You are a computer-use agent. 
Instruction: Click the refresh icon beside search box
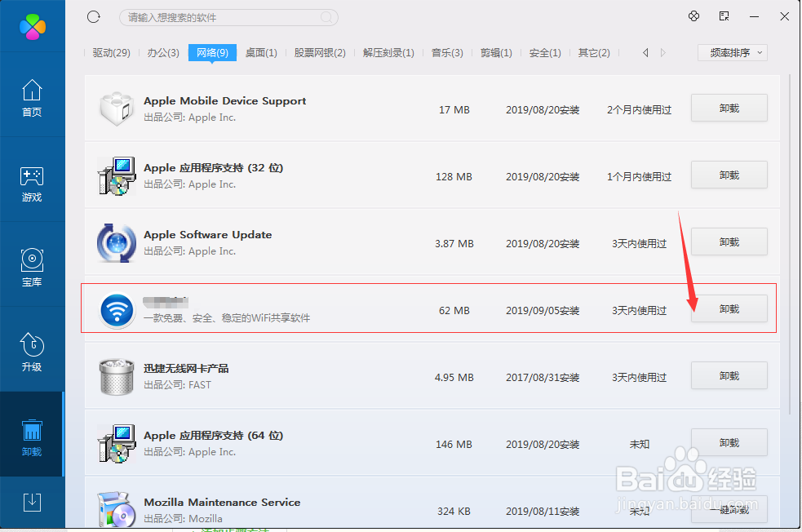coord(94,17)
